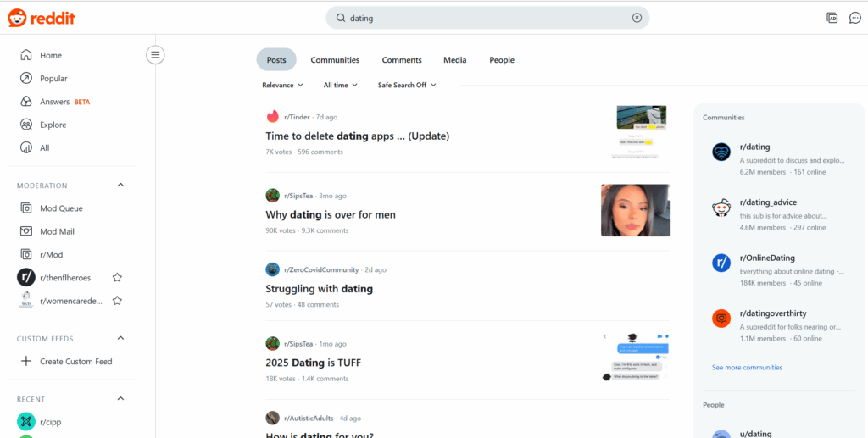The image size is (868, 438).
Task: Open the chat bubble icon
Action: click(x=854, y=18)
